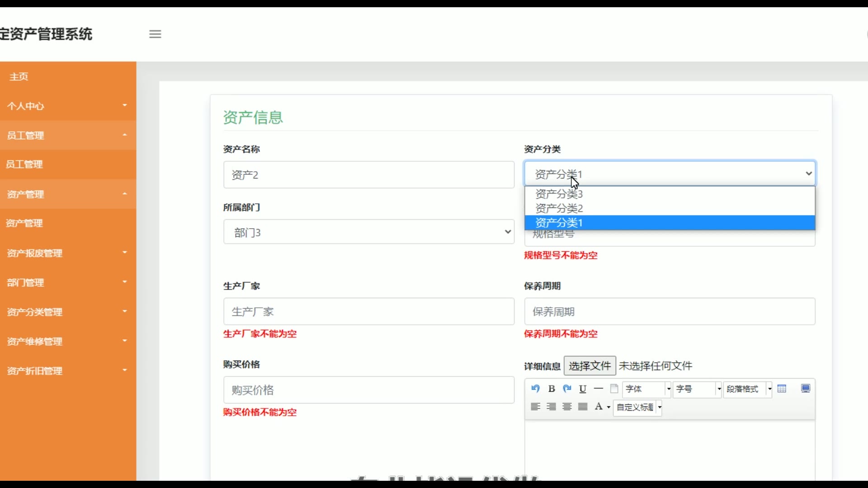Image resolution: width=868 pixels, height=488 pixels.
Task: Open 主页 in the sidebar
Action: [x=19, y=77]
